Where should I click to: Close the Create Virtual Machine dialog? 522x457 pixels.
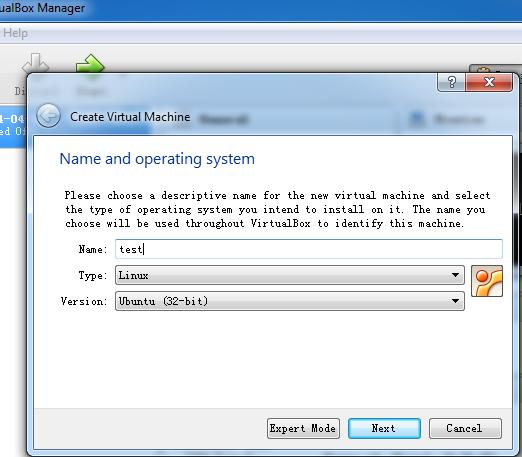click(x=489, y=82)
